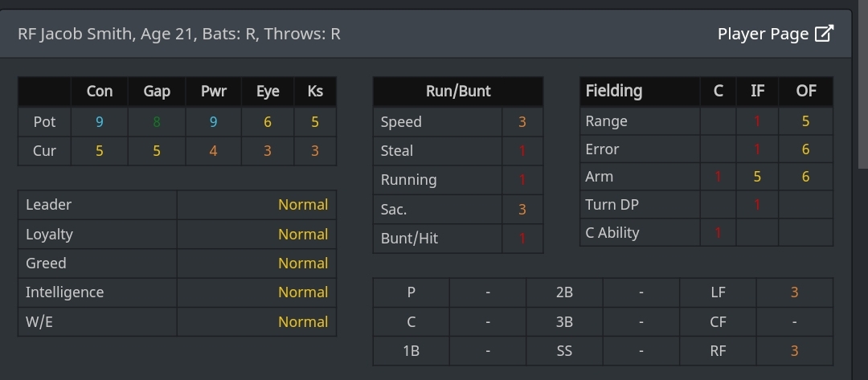Select the Ks column header
Image resolution: width=868 pixels, height=380 pixels.
(x=315, y=92)
